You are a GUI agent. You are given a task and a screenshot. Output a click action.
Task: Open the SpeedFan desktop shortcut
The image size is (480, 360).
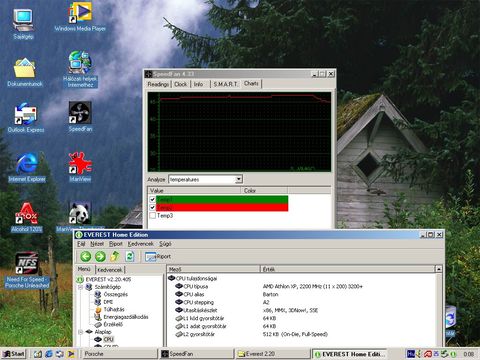point(80,116)
